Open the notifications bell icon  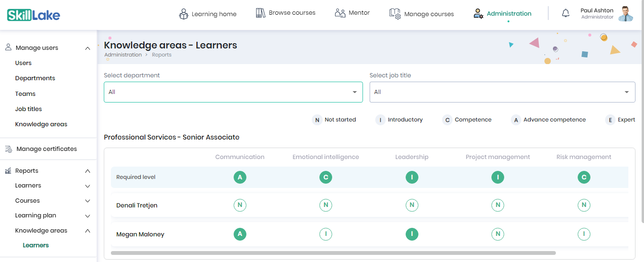[x=565, y=13]
